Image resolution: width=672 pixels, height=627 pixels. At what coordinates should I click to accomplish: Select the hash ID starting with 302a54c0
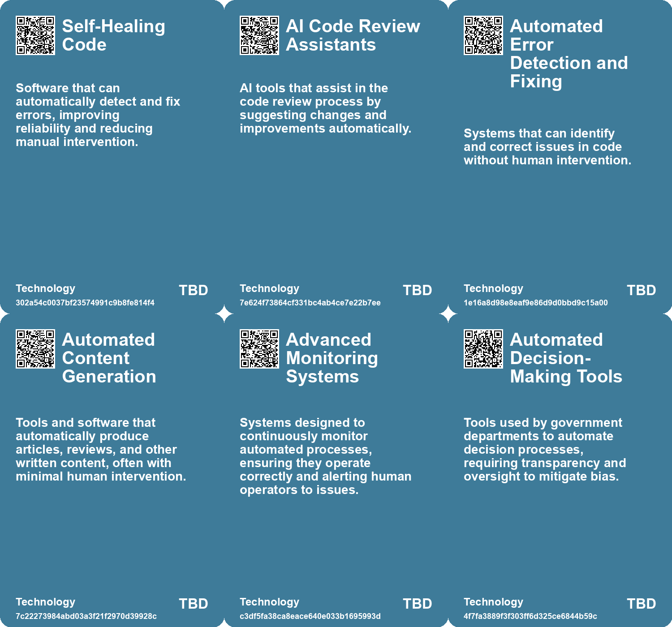point(85,303)
